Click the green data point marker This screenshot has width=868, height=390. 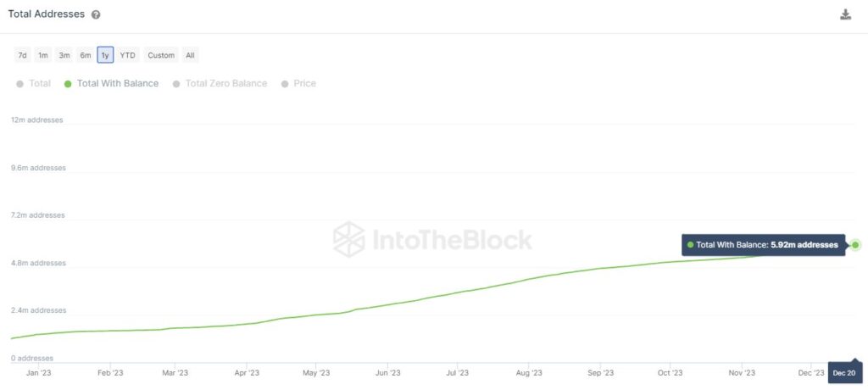tap(856, 245)
